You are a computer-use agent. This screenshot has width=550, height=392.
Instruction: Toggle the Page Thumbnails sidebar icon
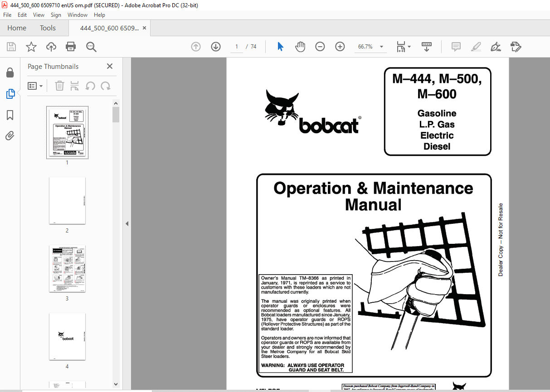pos(10,94)
